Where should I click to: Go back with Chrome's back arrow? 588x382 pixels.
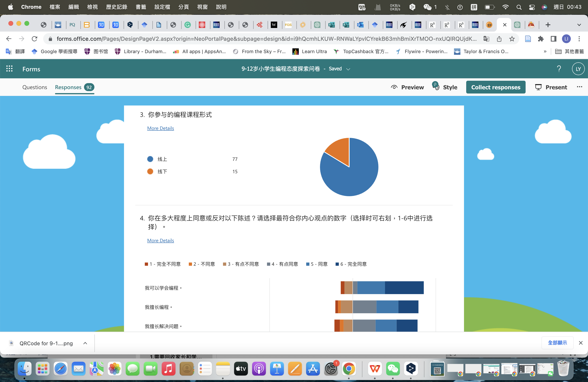coord(9,39)
